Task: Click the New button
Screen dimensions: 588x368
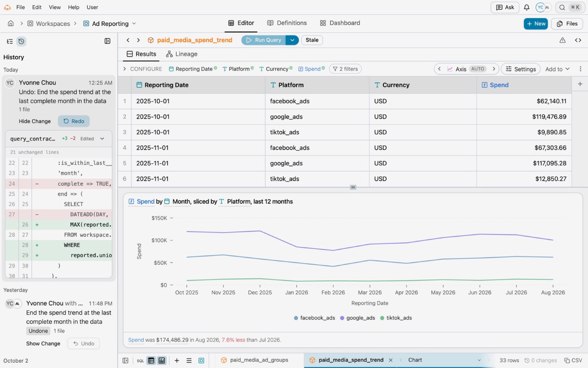Action: click(536, 24)
